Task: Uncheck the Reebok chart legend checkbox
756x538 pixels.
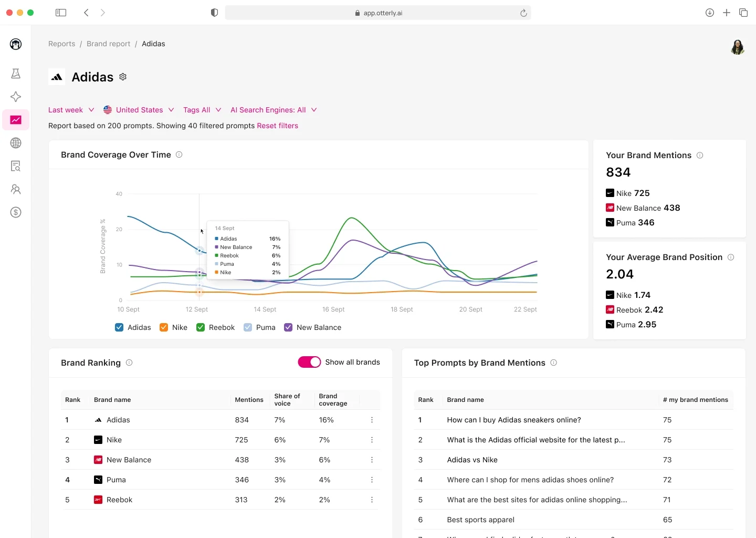Action: (200, 327)
